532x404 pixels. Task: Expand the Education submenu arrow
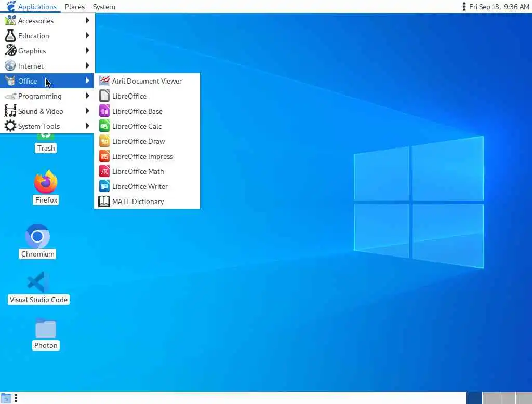click(x=87, y=35)
